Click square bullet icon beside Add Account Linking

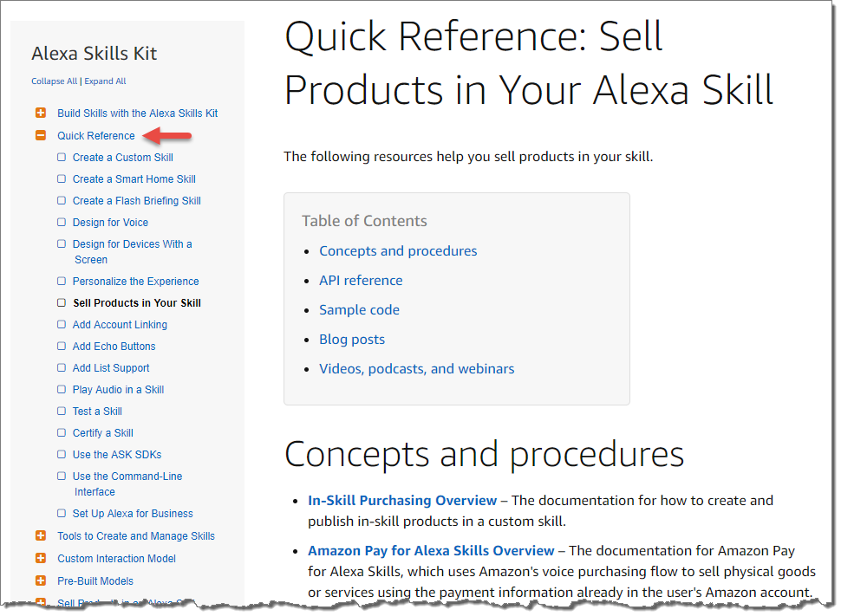click(62, 325)
